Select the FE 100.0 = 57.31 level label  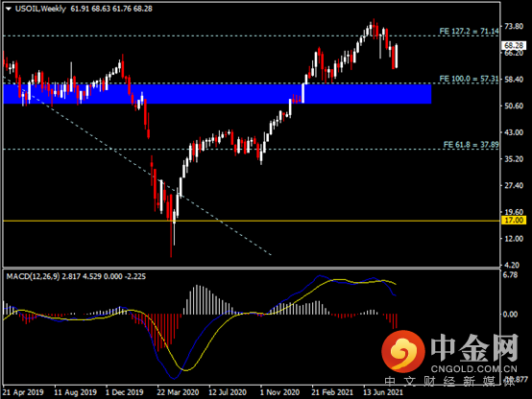click(x=469, y=79)
